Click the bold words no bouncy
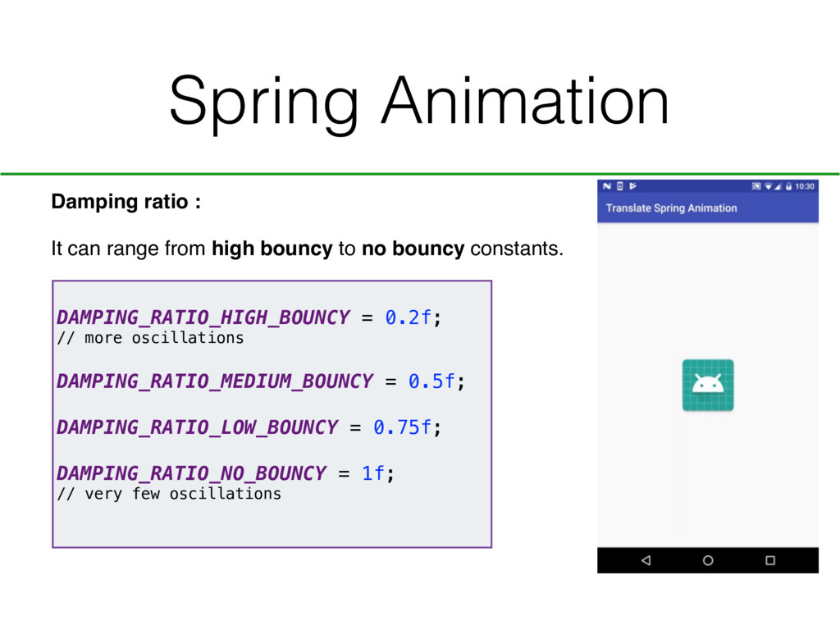 [413, 249]
